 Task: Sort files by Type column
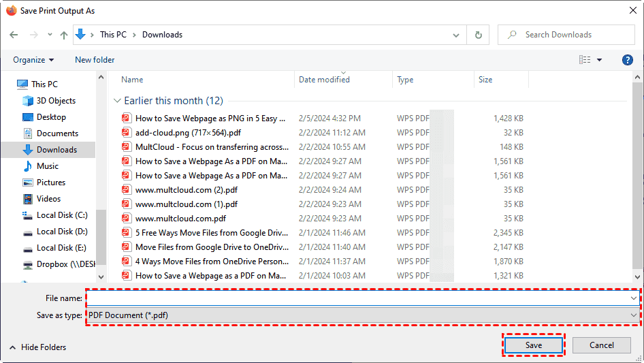click(x=405, y=80)
